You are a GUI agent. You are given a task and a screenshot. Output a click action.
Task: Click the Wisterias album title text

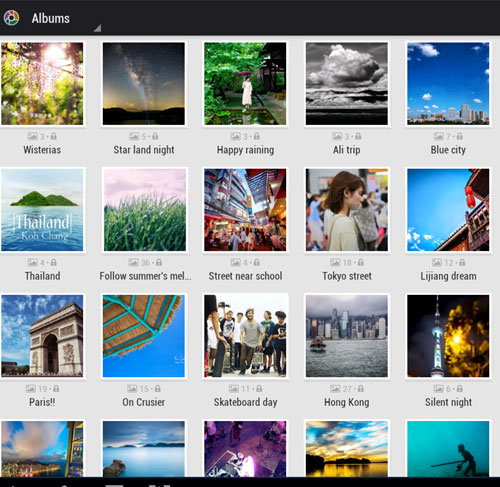[x=42, y=150]
